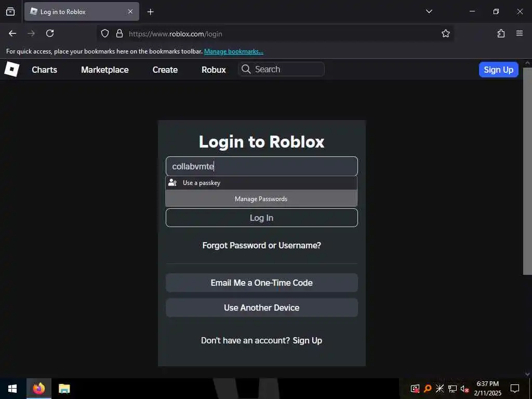Select Manage Passwords in autofill popup
The height and width of the screenshot is (399, 532).
point(261,199)
